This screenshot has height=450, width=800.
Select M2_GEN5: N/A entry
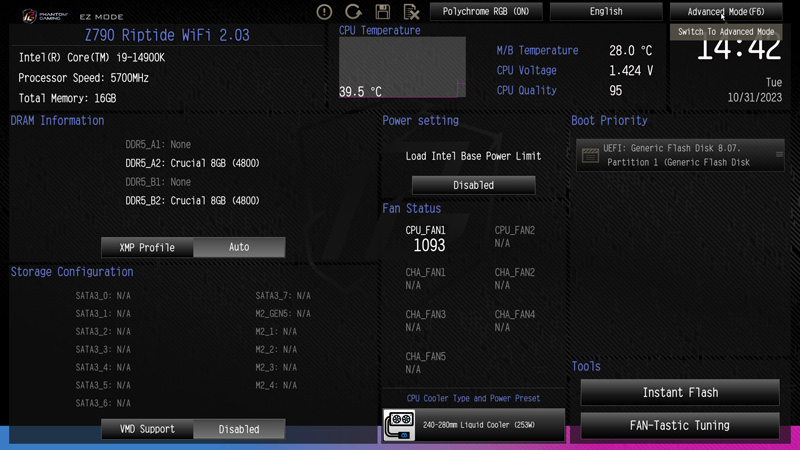pyautogui.click(x=283, y=313)
